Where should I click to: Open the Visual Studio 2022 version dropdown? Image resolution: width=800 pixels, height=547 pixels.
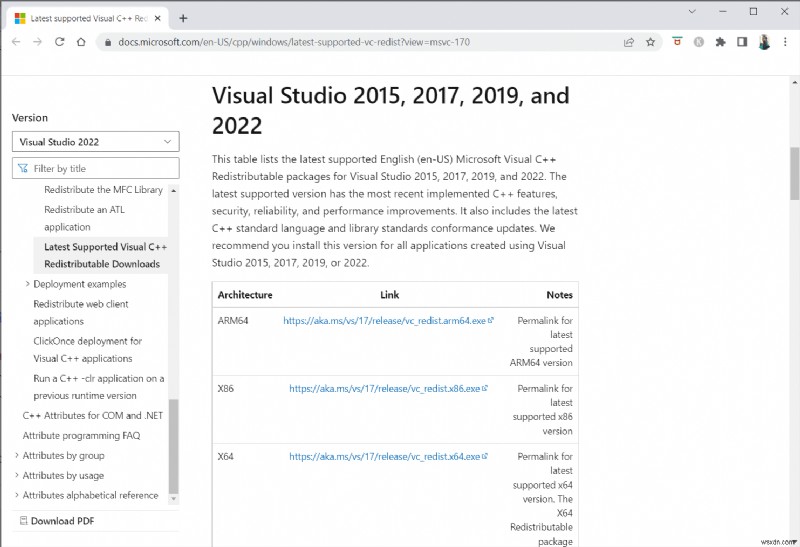coord(95,142)
